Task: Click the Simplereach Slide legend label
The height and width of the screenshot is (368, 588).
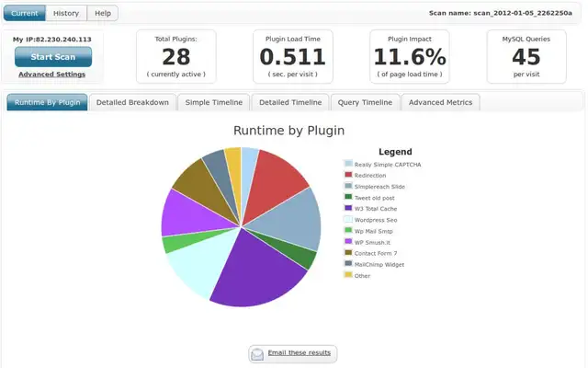Action: 379,187
